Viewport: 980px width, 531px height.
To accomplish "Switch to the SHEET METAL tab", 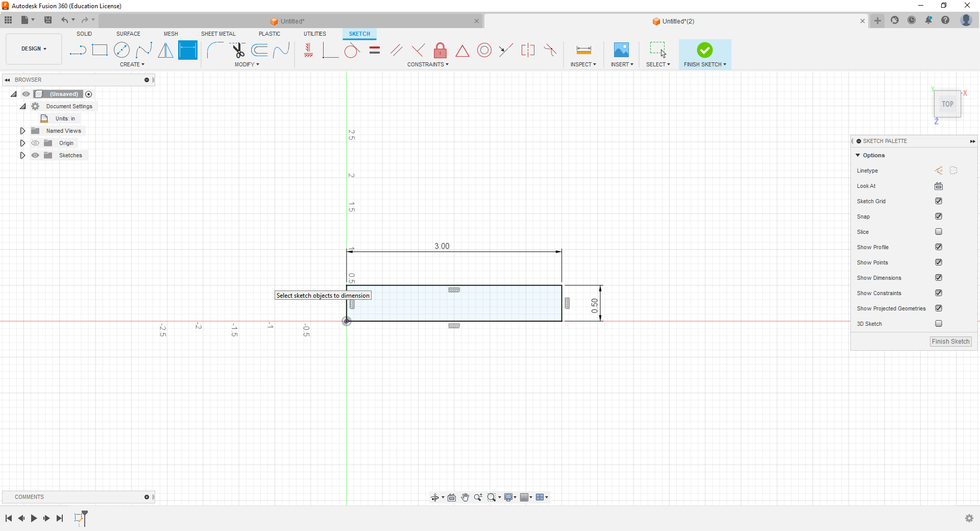I will (218, 34).
